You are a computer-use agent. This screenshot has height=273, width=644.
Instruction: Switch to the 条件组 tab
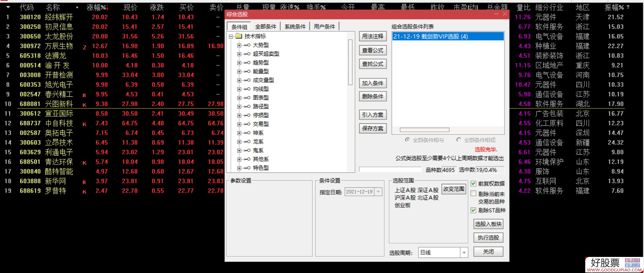point(239,27)
